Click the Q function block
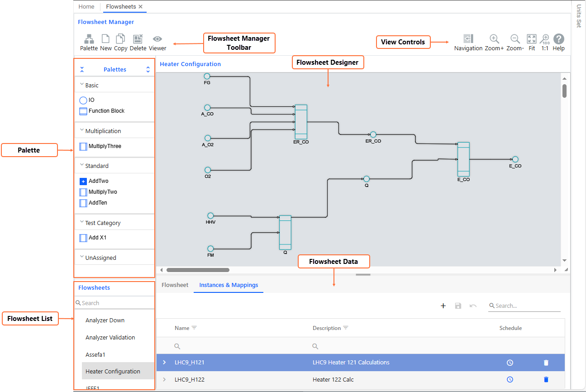Viewport: 586px width, 392px height. [x=285, y=232]
